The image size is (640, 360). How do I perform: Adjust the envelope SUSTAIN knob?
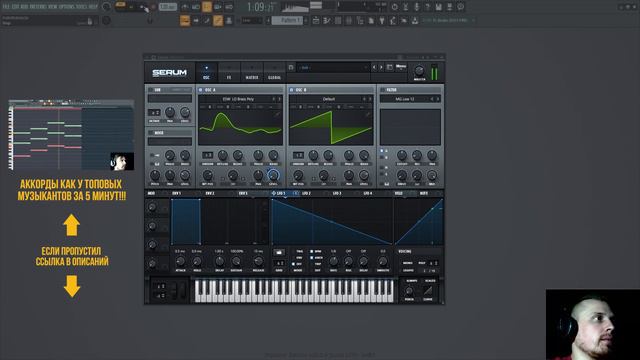click(x=236, y=261)
